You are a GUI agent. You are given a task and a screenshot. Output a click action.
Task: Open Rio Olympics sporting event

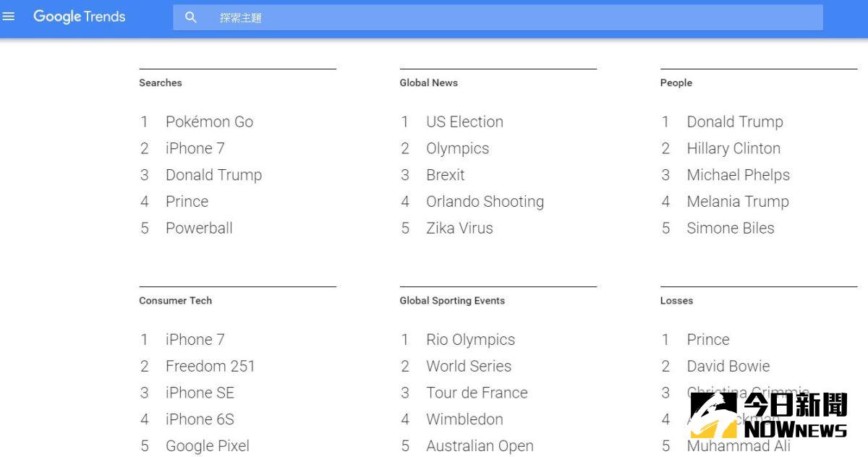(x=470, y=339)
